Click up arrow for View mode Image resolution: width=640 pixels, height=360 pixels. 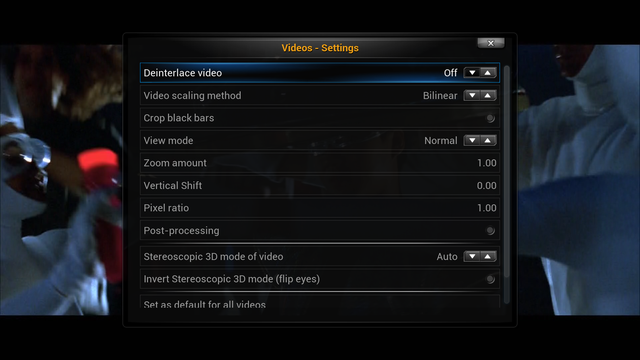[488, 140]
